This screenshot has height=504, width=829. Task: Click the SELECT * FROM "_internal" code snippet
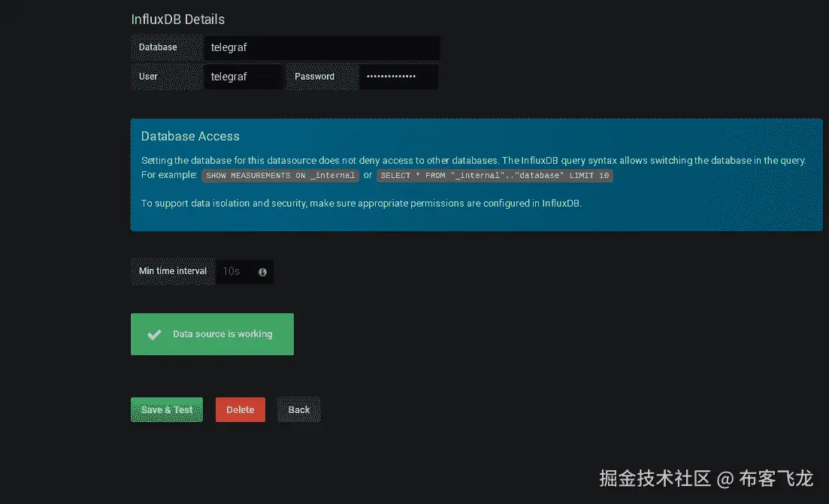[495, 176]
